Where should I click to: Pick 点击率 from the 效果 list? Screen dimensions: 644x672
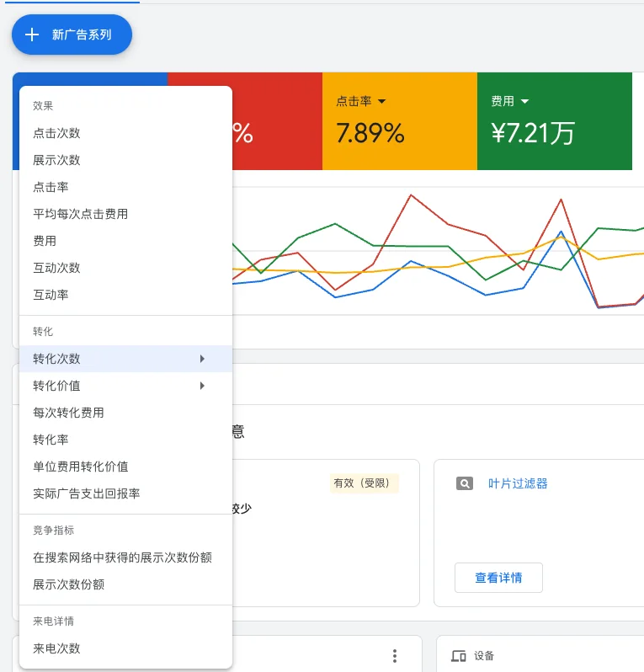click(125, 187)
